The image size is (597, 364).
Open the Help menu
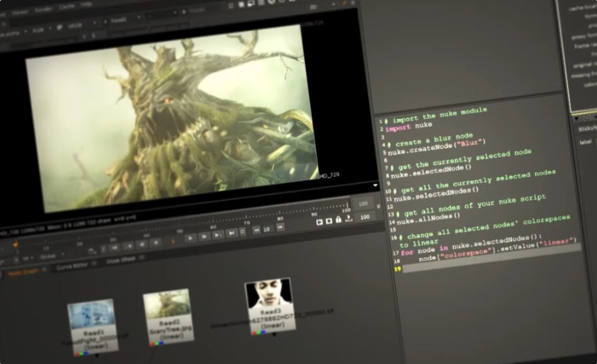85,4
